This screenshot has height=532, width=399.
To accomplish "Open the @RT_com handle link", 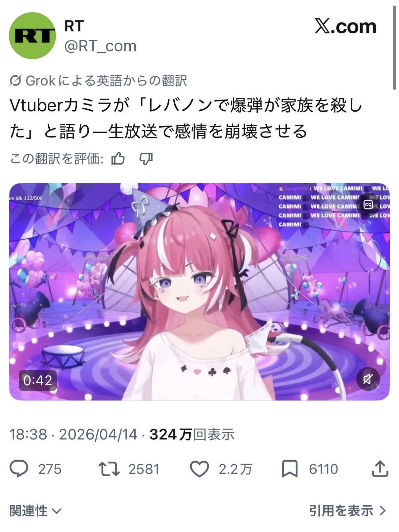I will coord(100,46).
